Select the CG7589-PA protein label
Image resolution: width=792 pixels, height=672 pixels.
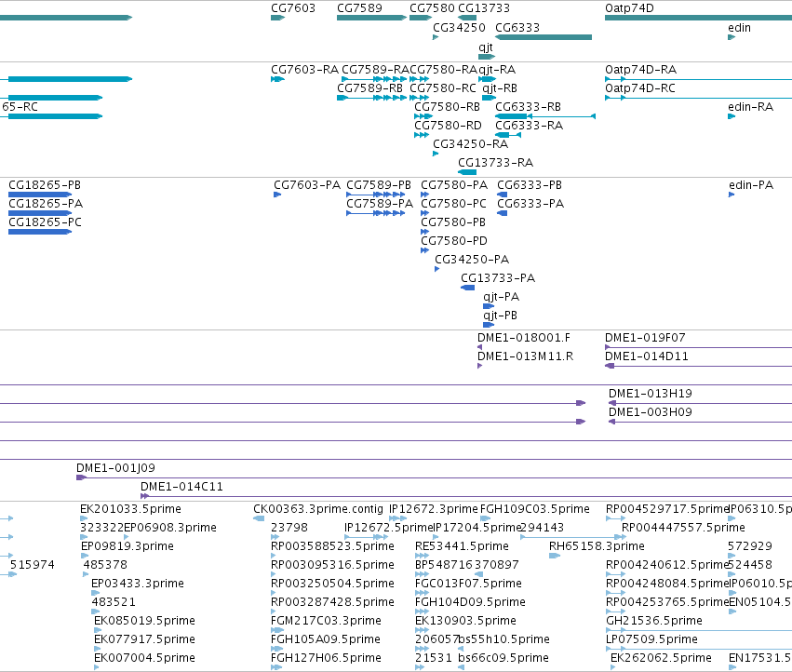click(380, 204)
